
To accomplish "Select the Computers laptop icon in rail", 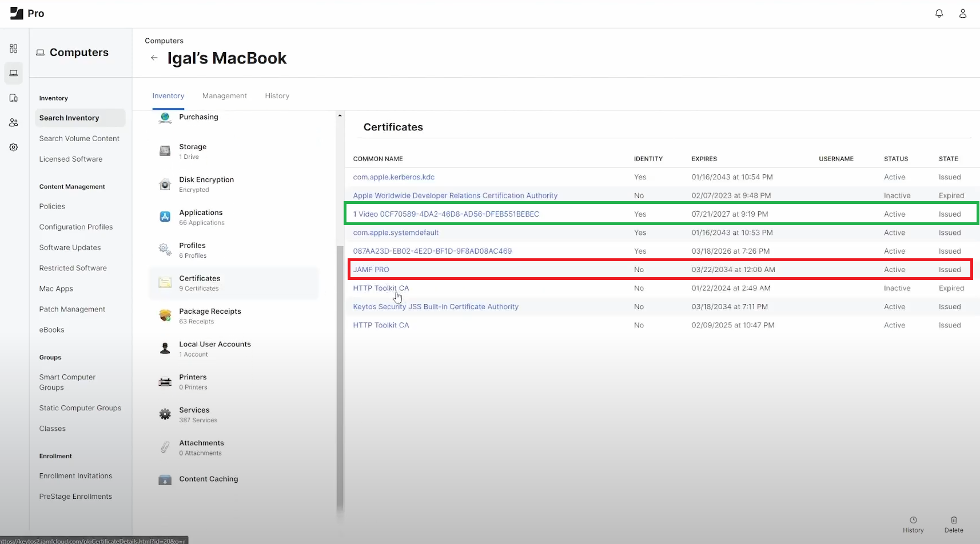I will [14, 73].
